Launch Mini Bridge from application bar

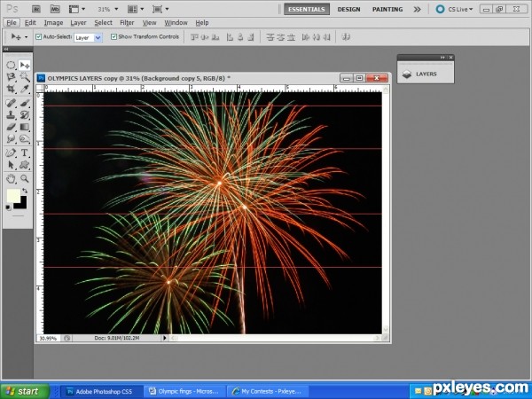pos(55,9)
